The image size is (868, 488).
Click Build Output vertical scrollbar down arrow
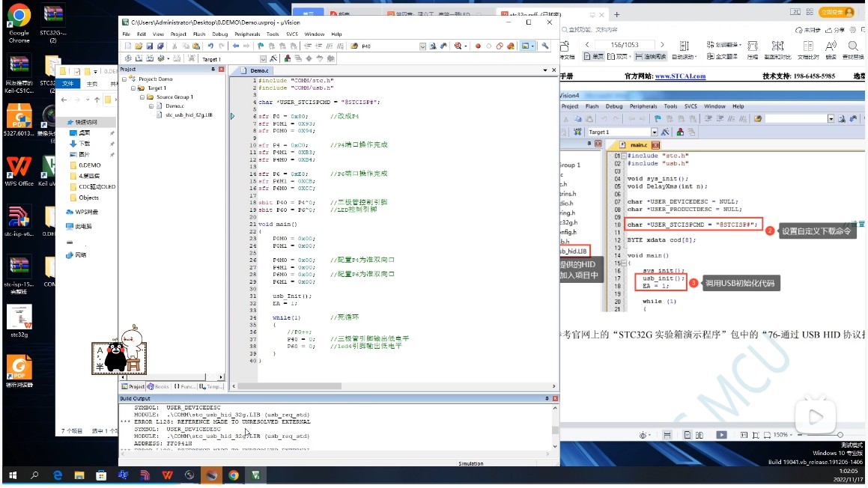[555, 446]
